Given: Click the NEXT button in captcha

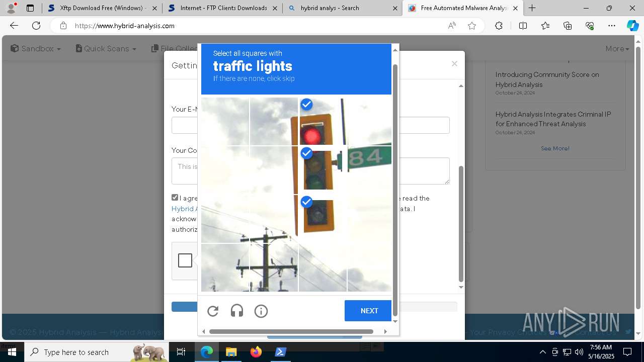Looking at the screenshot, I should 369,311.
